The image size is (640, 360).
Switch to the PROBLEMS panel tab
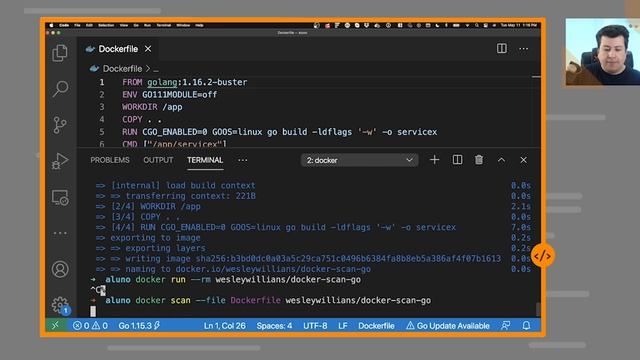click(x=110, y=160)
